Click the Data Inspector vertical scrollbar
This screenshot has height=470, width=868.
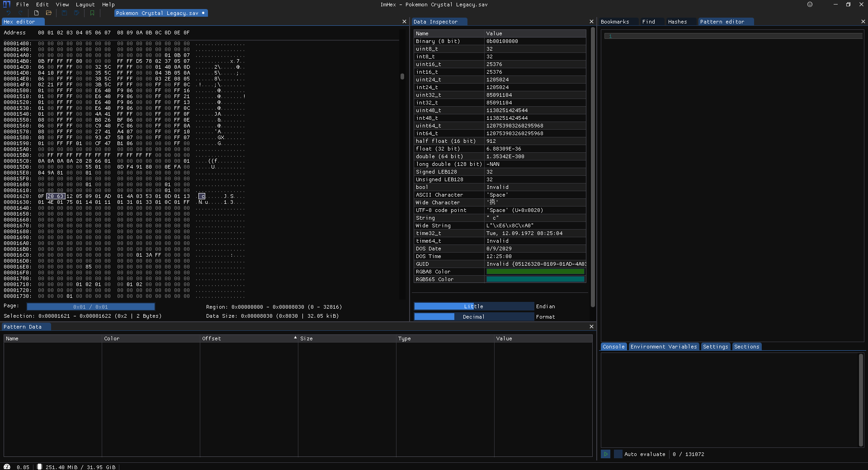593,167
